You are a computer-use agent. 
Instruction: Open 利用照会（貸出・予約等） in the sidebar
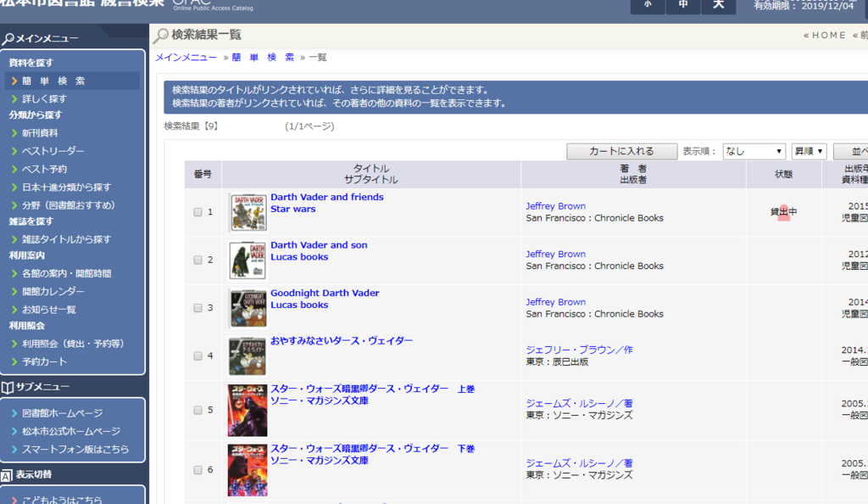point(73,344)
